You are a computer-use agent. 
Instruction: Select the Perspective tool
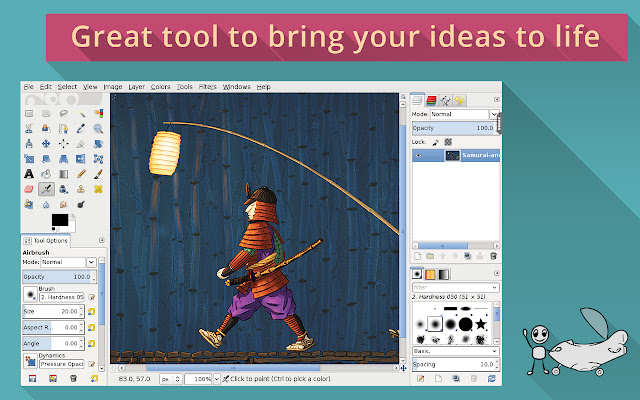click(63, 159)
